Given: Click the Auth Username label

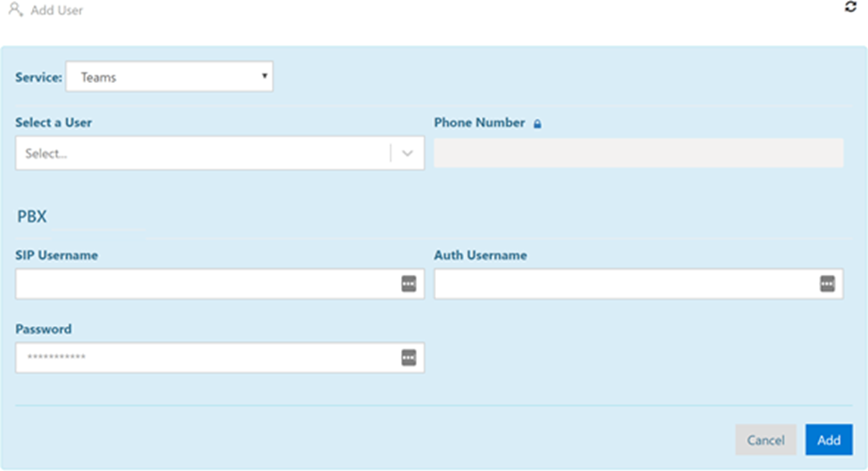Looking at the screenshot, I should point(480,255).
